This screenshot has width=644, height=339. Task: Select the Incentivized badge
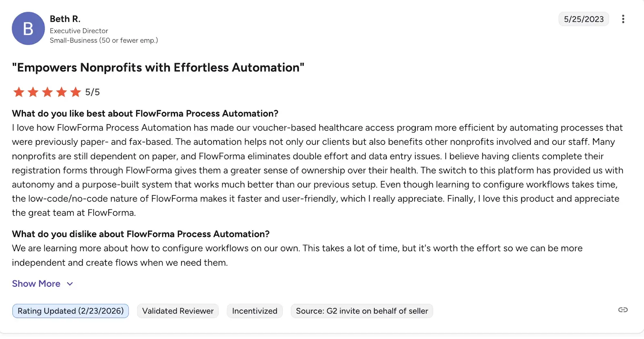tap(254, 311)
